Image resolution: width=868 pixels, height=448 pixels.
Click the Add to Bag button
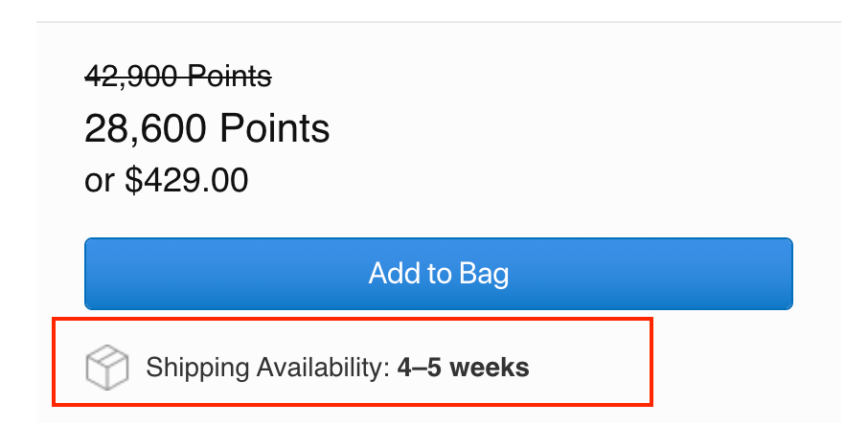tap(438, 274)
